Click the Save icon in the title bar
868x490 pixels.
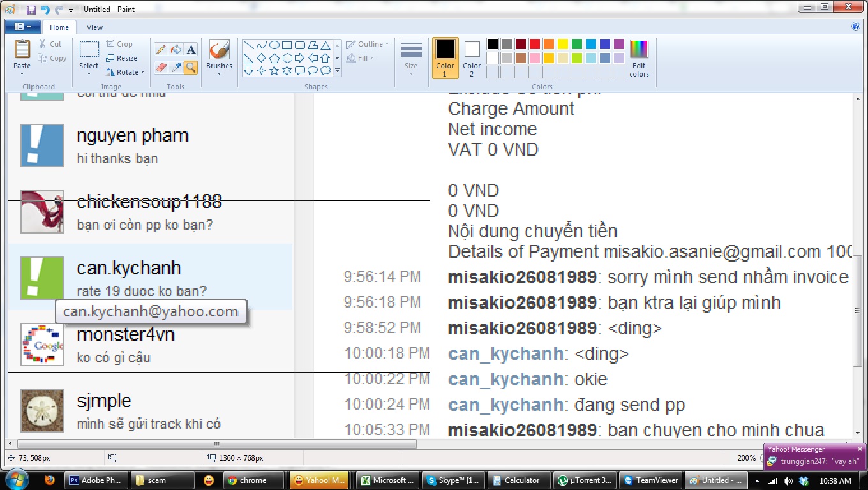pos(31,9)
